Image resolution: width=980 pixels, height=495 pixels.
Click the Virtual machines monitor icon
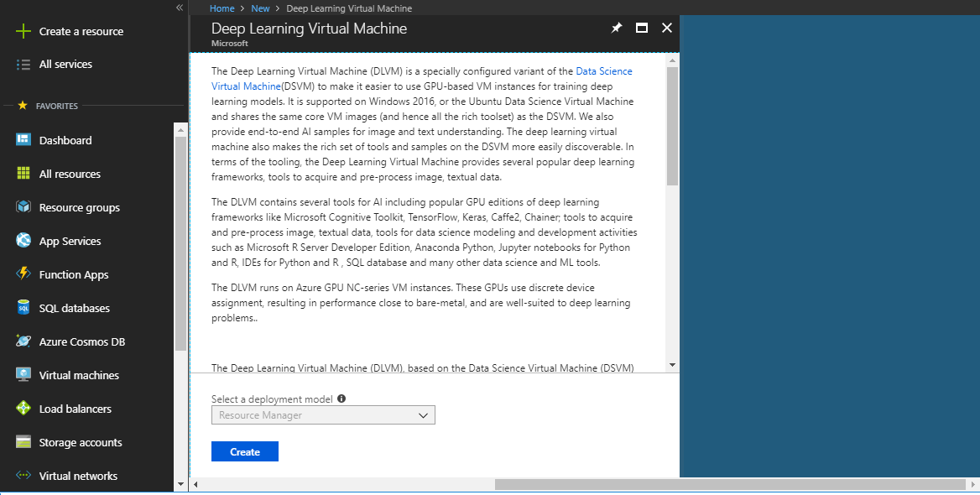click(23, 375)
